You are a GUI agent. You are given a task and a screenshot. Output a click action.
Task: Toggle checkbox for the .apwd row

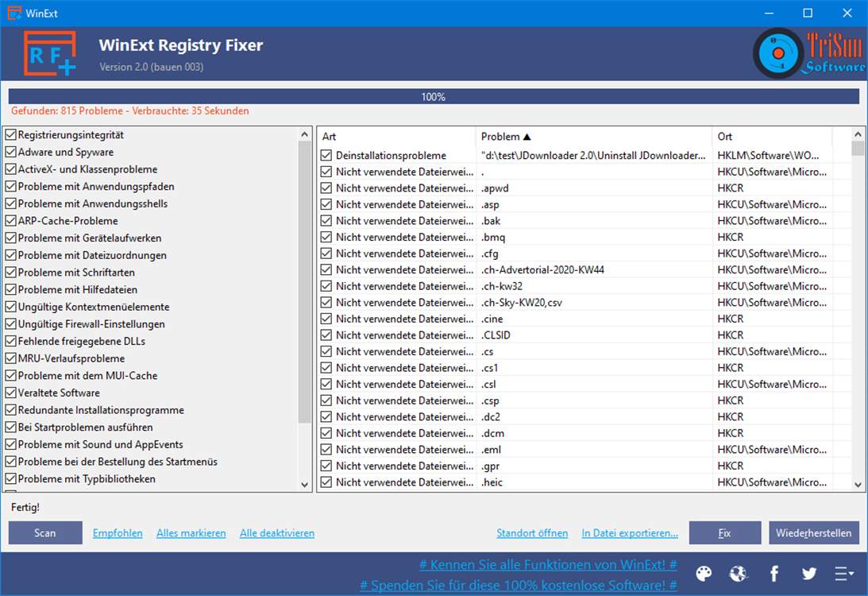pos(326,188)
